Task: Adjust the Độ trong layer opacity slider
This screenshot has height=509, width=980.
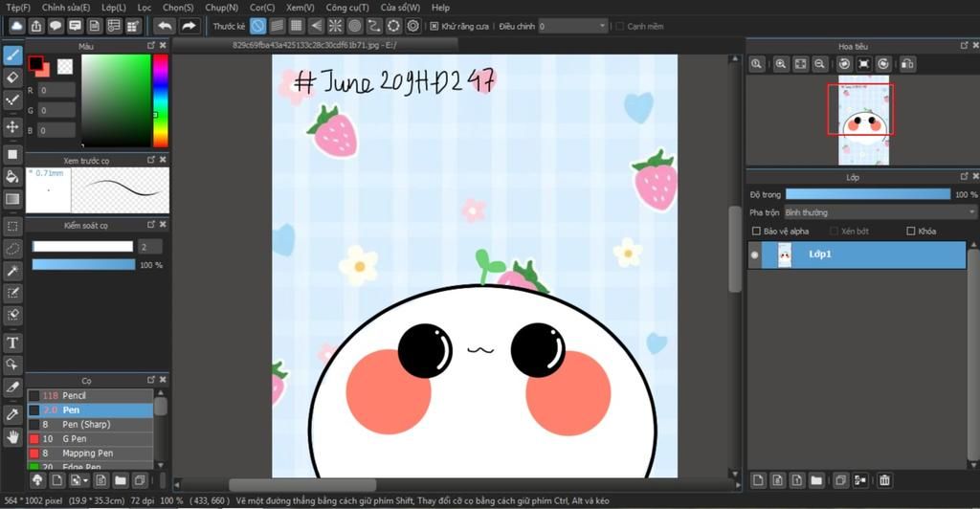Action: click(867, 194)
